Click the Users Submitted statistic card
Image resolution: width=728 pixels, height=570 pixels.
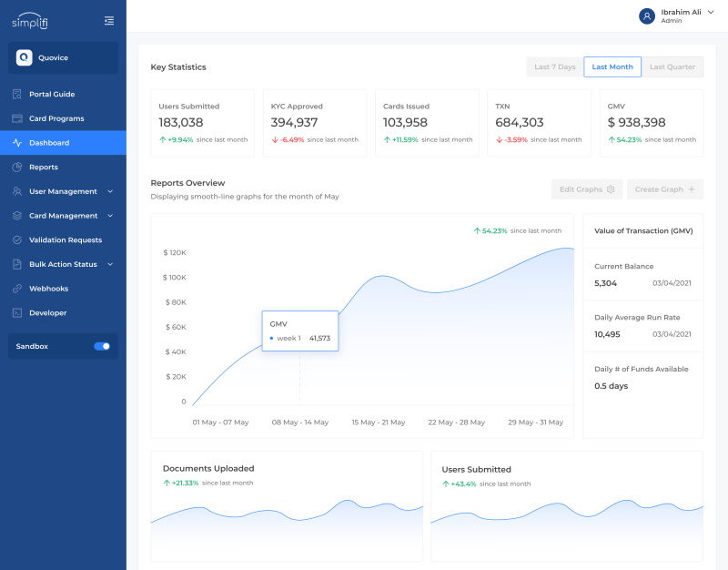click(x=203, y=122)
